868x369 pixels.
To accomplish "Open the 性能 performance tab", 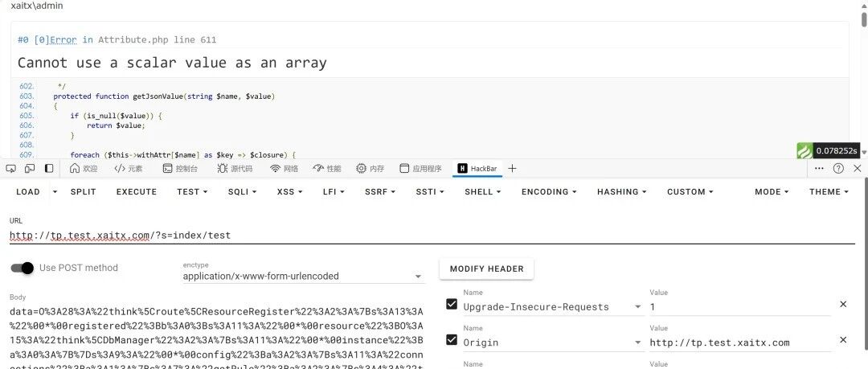I will click(326, 169).
